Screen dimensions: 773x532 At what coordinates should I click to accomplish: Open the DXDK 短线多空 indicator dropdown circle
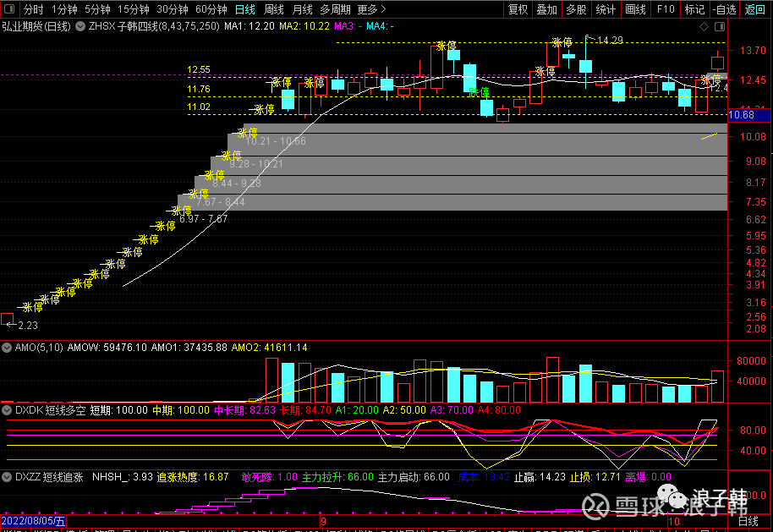(8, 410)
